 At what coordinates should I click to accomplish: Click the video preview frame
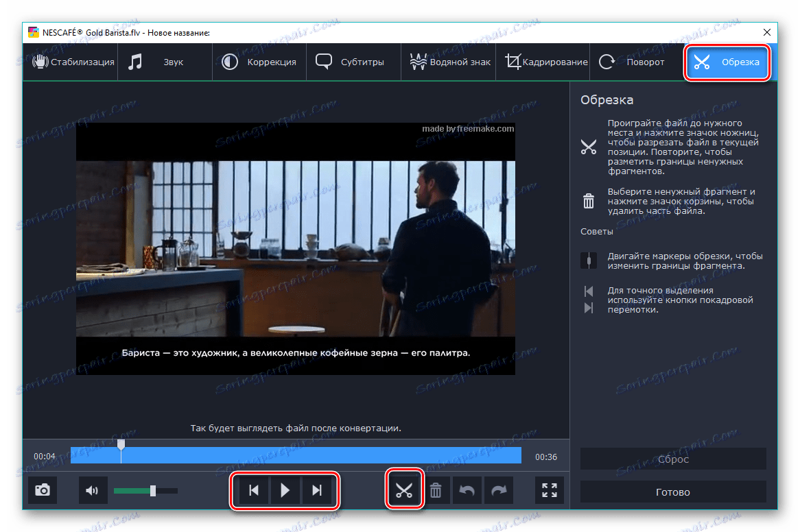click(296, 249)
